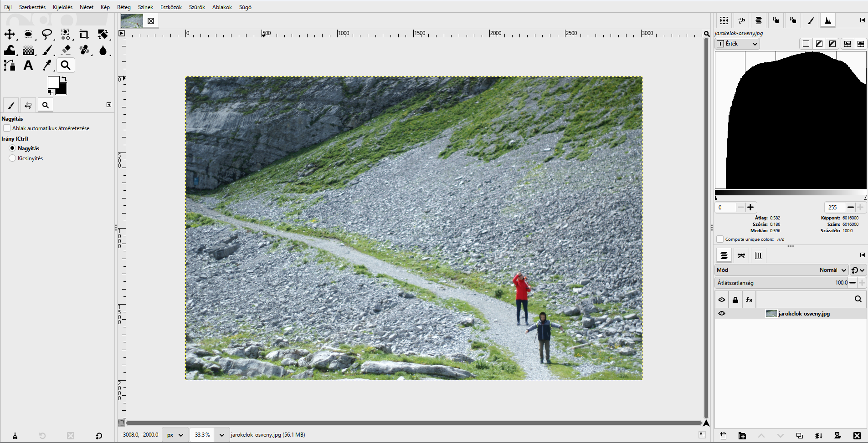868x443 pixels.
Task: Enable Ablak automatikus átméretezése checkbox
Action: [7, 128]
